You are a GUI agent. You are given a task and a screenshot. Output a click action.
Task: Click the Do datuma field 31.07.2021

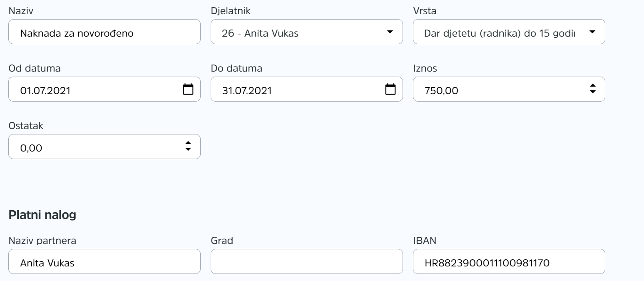[x=307, y=89]
